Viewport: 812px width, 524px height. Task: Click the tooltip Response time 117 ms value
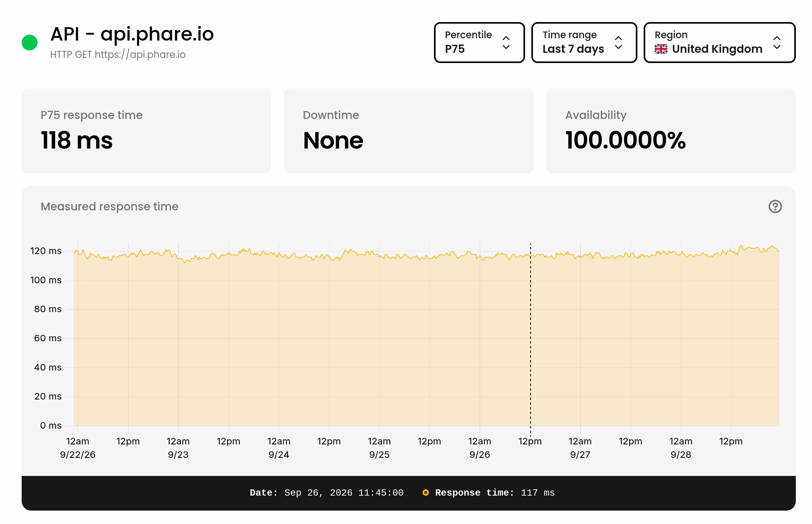click(538, 493)
